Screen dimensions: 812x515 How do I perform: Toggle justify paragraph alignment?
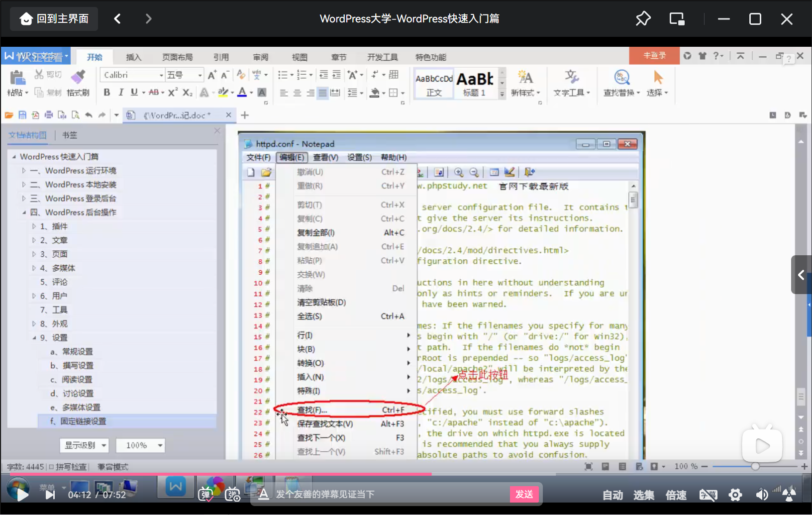pyautogui.click(x=322, y=93)
